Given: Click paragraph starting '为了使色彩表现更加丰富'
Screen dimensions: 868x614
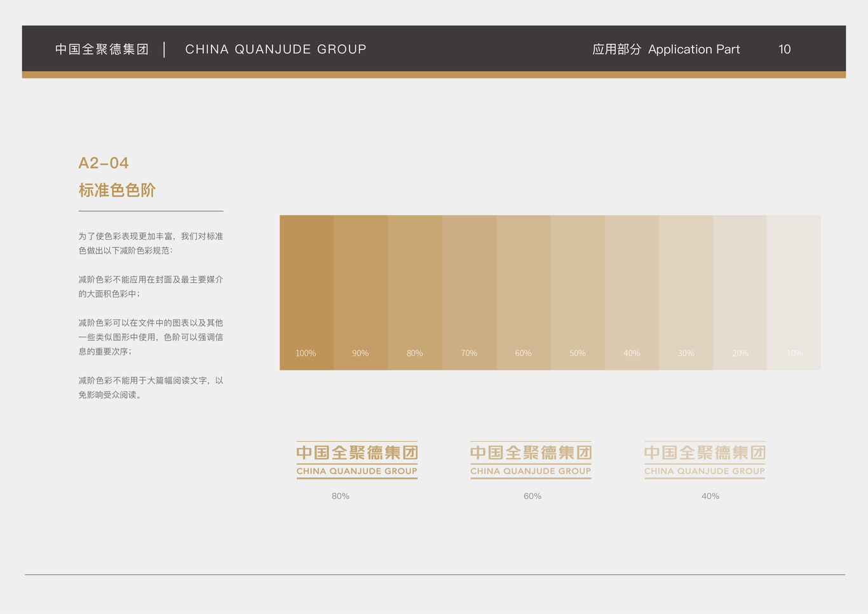Looking at the screenshot, I should coord(151,243).
